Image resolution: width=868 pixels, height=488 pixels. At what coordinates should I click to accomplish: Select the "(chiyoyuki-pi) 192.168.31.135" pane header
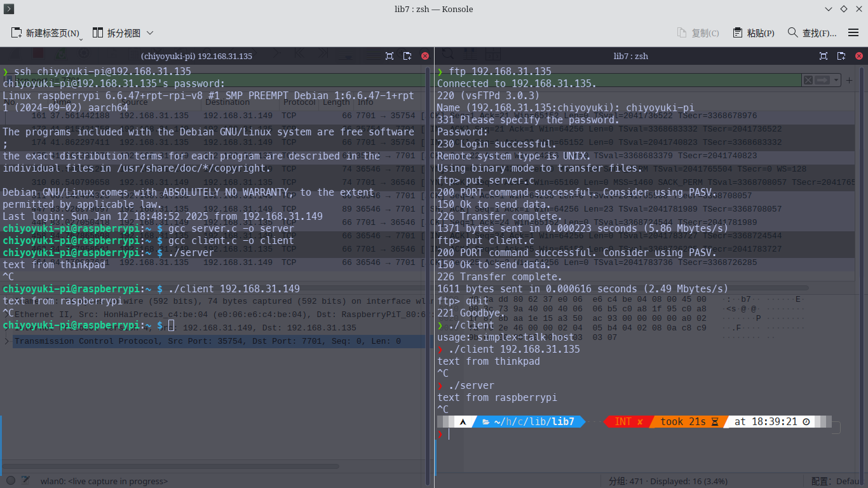coord(196,56)
